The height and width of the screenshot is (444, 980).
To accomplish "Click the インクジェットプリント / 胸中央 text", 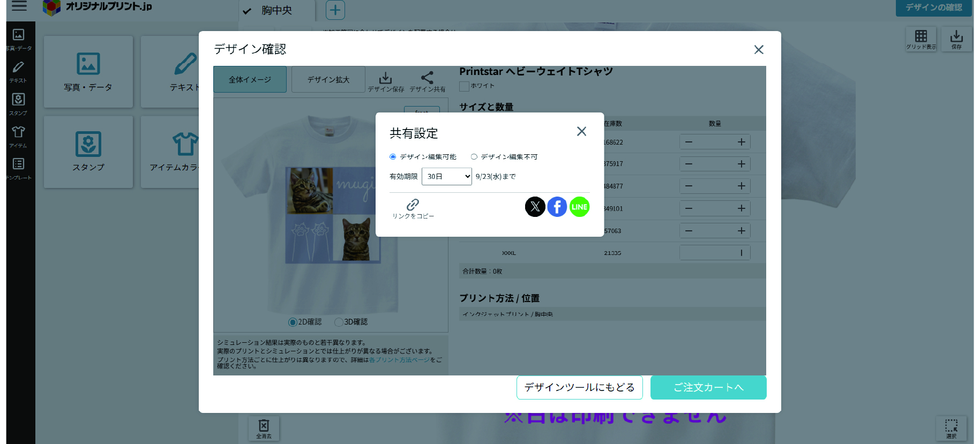I will (x=507, y=314).
